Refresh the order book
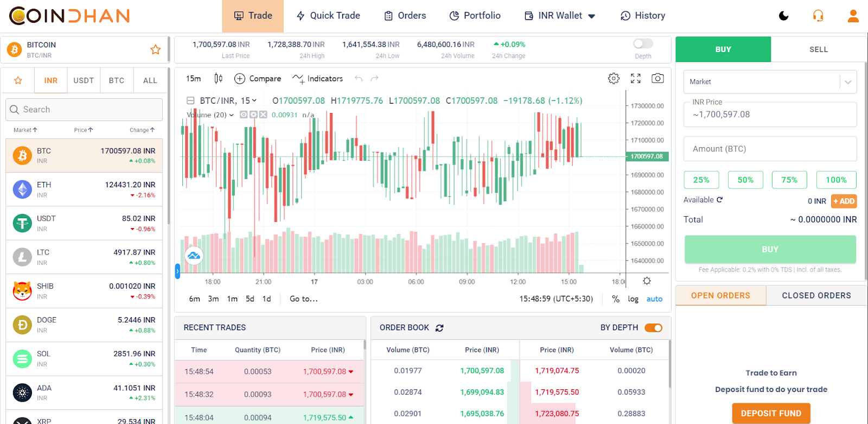 click(439, 328)
